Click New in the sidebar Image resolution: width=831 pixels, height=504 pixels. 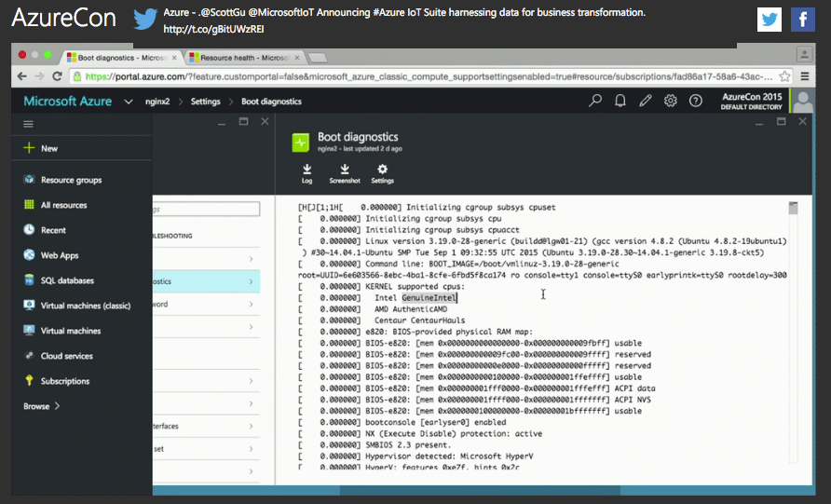pyautogui.click(x=82, y=148)
